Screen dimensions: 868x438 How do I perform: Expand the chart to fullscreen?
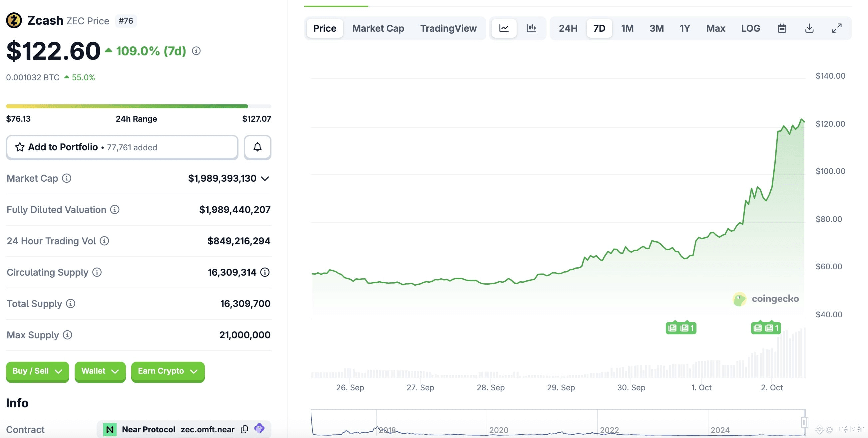pos(837,28)
